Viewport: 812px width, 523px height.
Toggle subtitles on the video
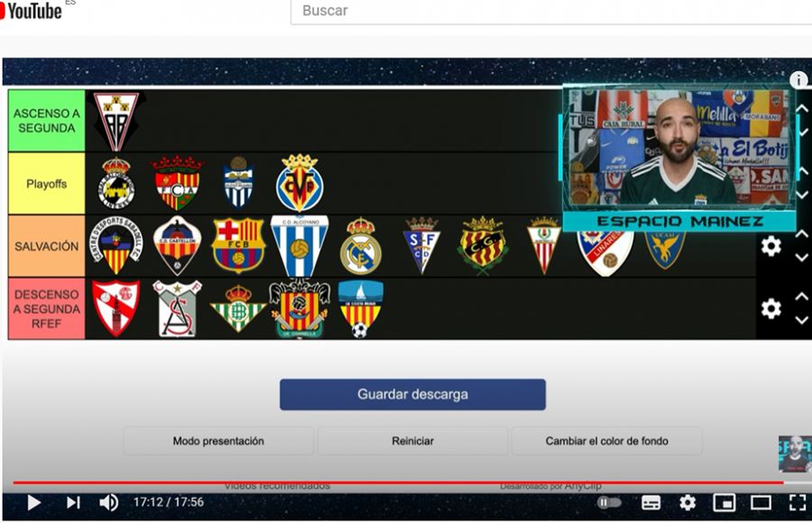coord(651,502)
